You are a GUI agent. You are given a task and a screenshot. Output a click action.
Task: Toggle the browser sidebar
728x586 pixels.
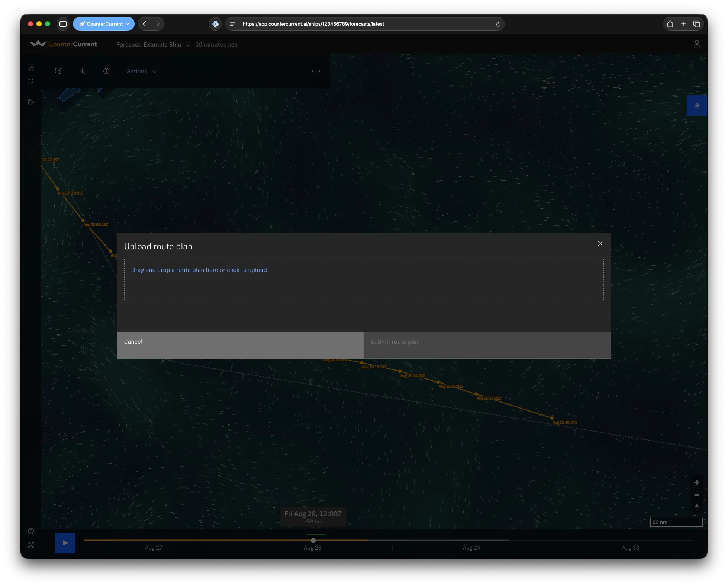[x=63, y=24]
